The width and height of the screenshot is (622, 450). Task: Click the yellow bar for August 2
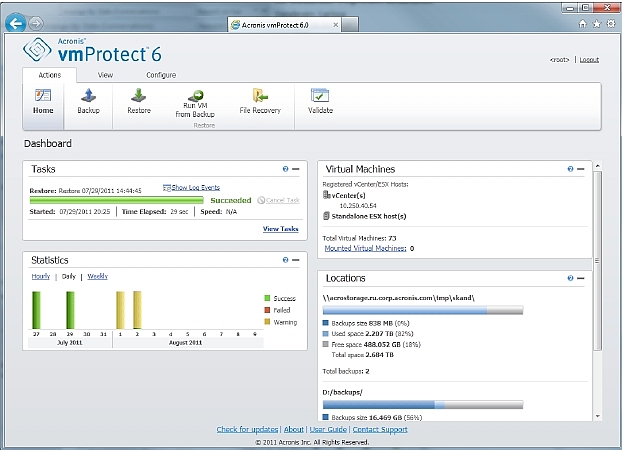tap(137, 310)
